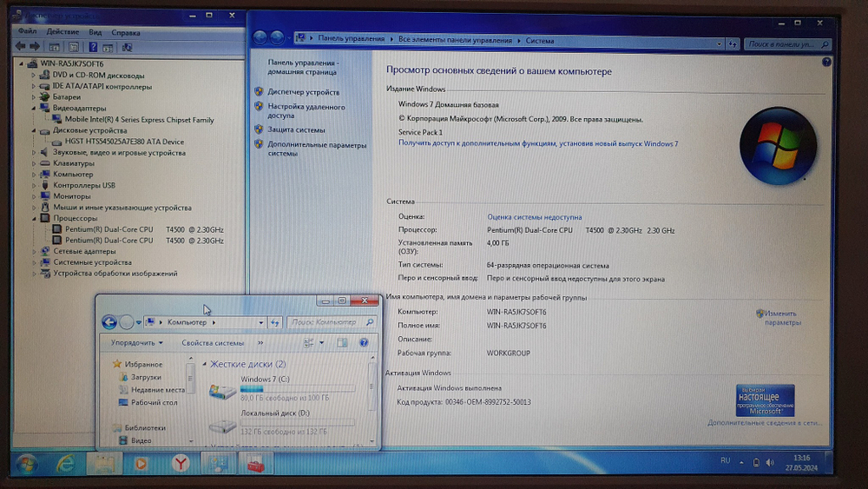Select the Контроллеры USB category
This screenshot has height=489, width=868.
(x=84, y=186)
